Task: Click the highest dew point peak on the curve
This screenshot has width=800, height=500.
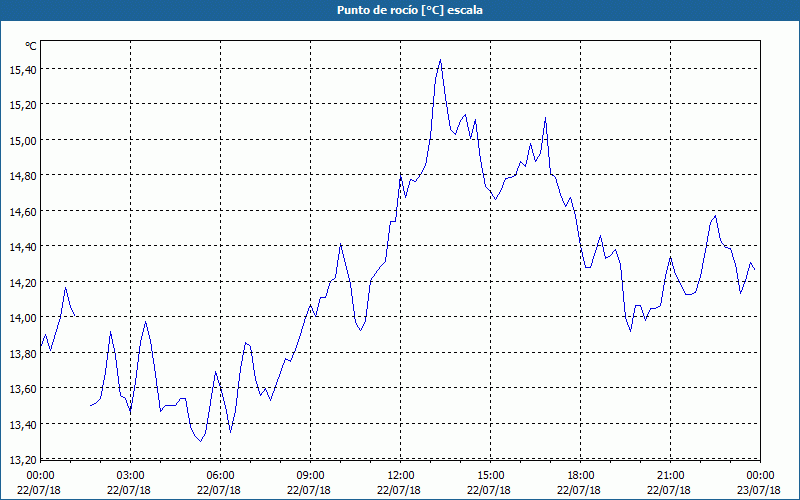Action: [440, 60]
